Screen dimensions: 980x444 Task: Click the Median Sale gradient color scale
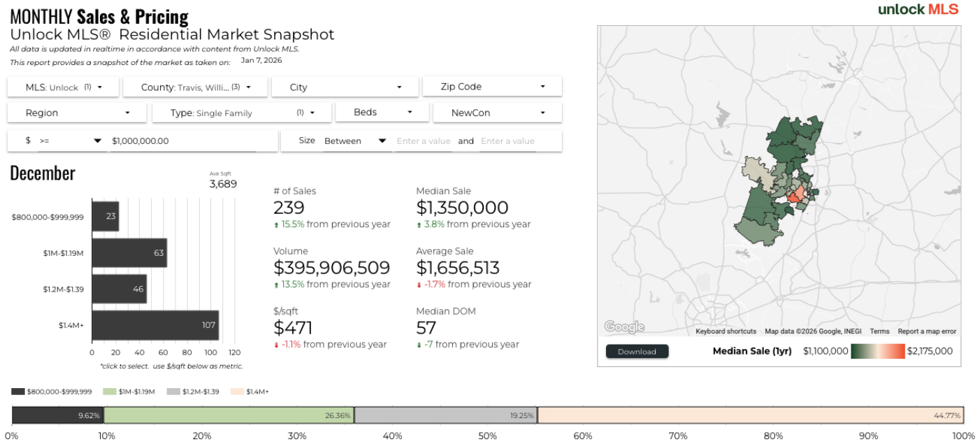point(878,351)
